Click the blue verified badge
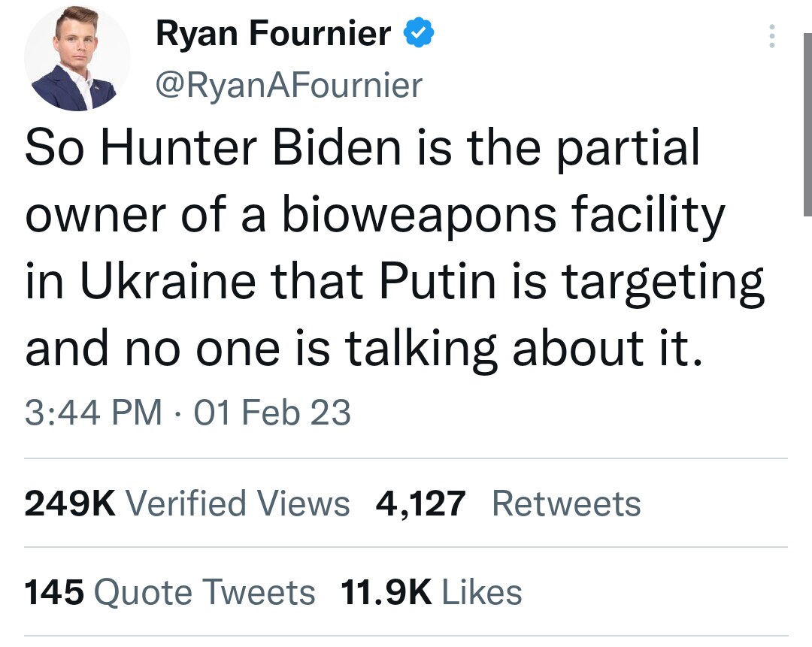Screen dimensions: 812x647 tap(420, 34)
